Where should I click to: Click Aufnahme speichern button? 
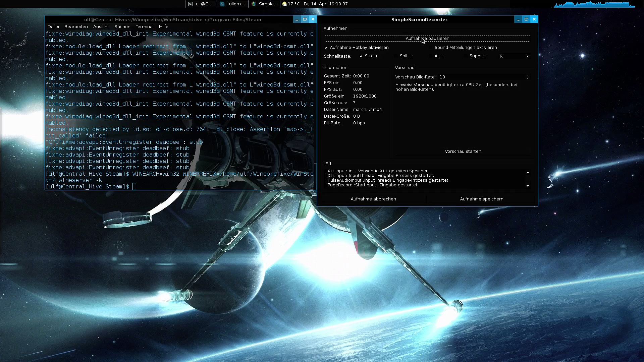[x=481, y=199]
